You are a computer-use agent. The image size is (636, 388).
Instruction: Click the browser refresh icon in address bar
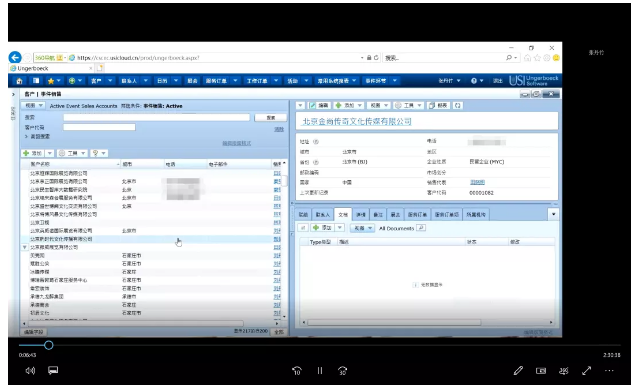coord(376,58)
